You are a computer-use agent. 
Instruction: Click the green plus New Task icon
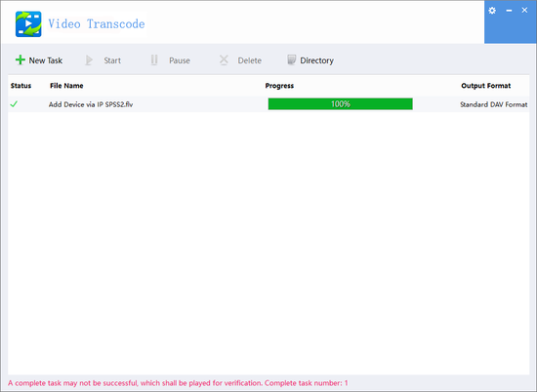(21, 59)
